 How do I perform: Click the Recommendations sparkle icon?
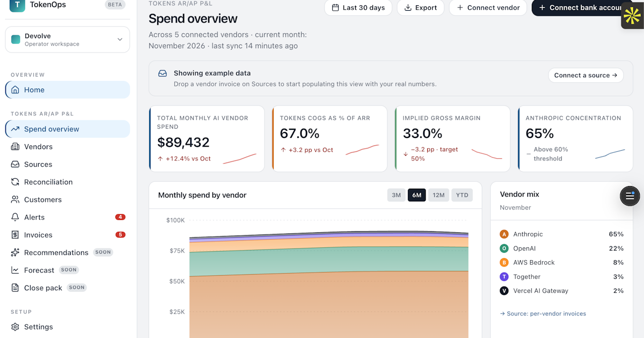pyautogui.click(x=15, y=253)
